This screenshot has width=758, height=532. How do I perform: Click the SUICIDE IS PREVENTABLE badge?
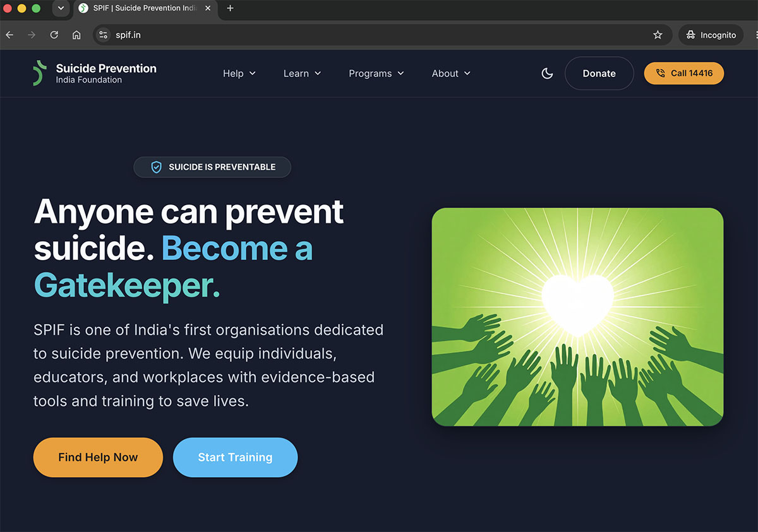(212, 167)
